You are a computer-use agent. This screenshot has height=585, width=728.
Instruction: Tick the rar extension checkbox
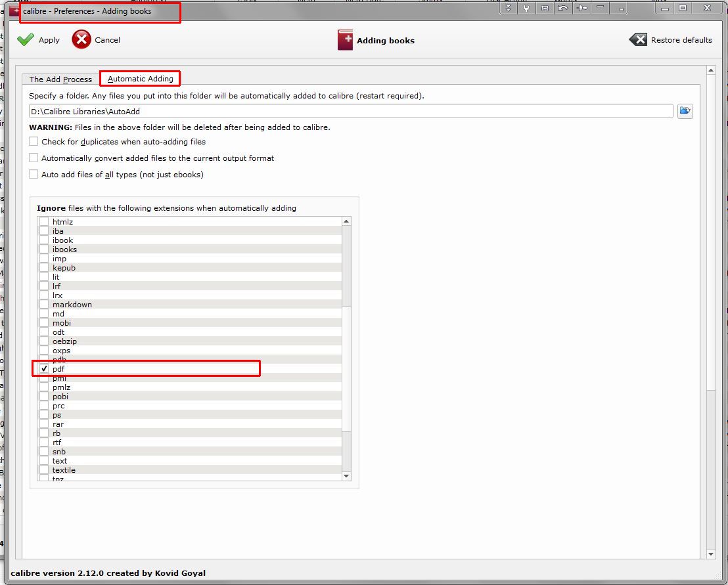click(x=44, y=424)
